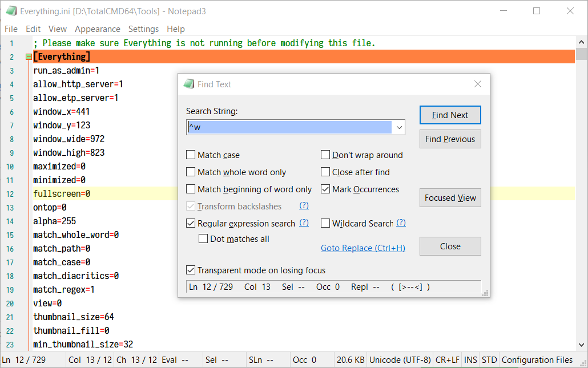Image resolution: width=588 pixels, height=368 pixels.
Task: Open the Appearance menu
Action: 98,29
